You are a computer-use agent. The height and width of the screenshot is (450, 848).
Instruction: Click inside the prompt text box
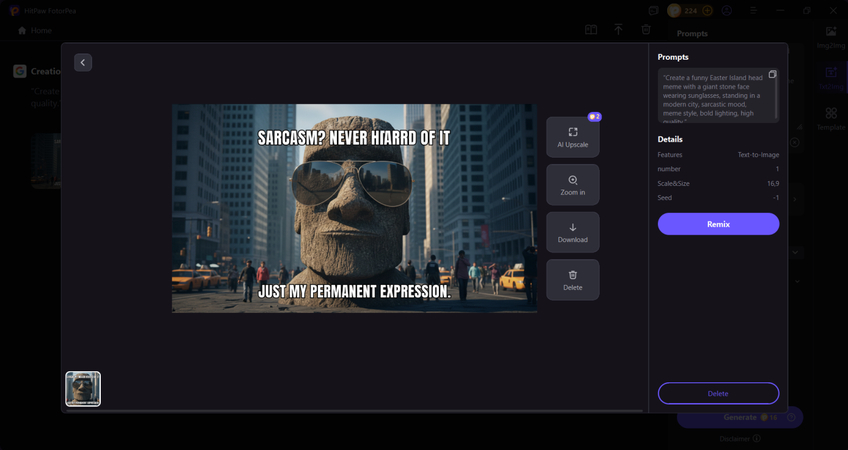point(718,96)
